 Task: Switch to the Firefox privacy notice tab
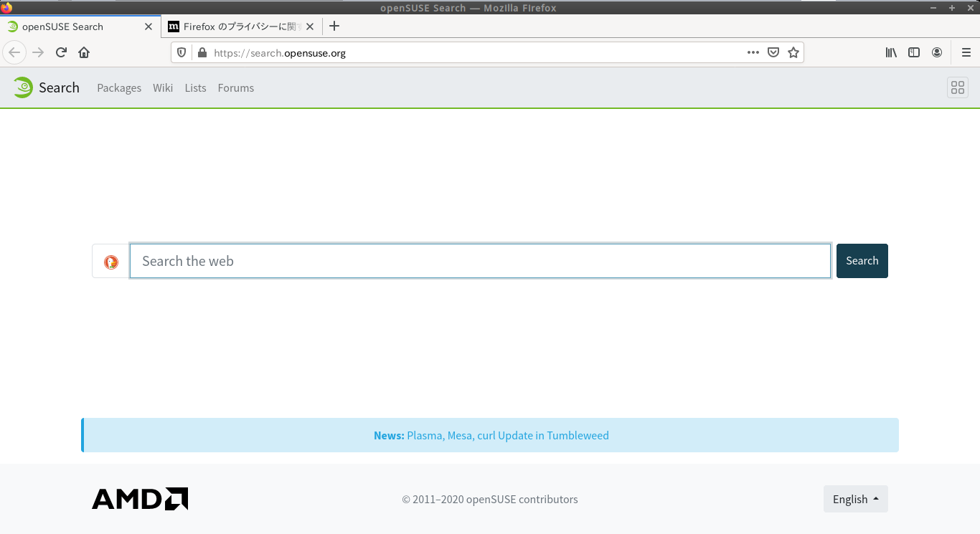click(x=242, y=27)
